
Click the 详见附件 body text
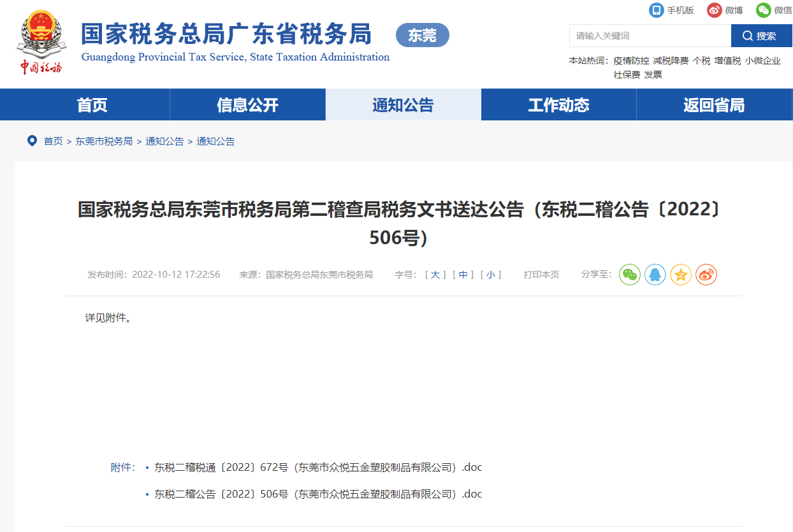click(108, 317)
